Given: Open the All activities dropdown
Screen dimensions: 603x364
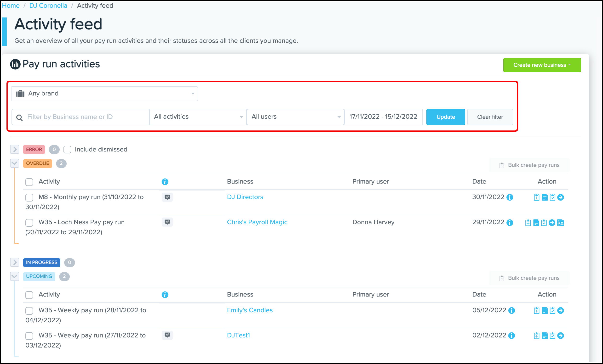Looking at the screenshot, I should 198,117.
